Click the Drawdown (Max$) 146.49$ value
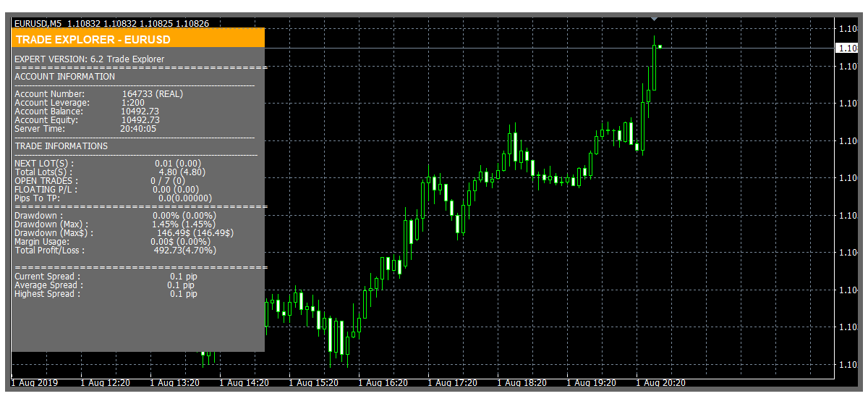This screenshot has width=868, height=404. [x=195, y=233]
